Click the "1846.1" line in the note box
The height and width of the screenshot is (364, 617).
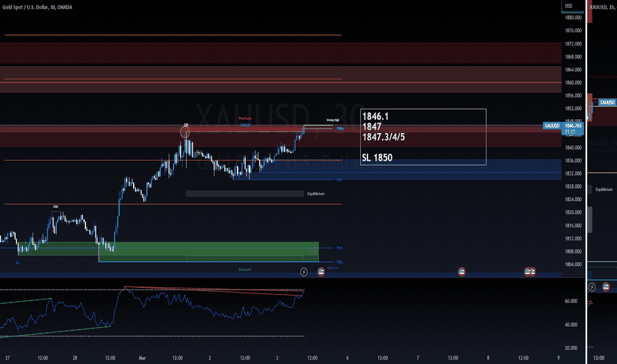coord(375,116)
